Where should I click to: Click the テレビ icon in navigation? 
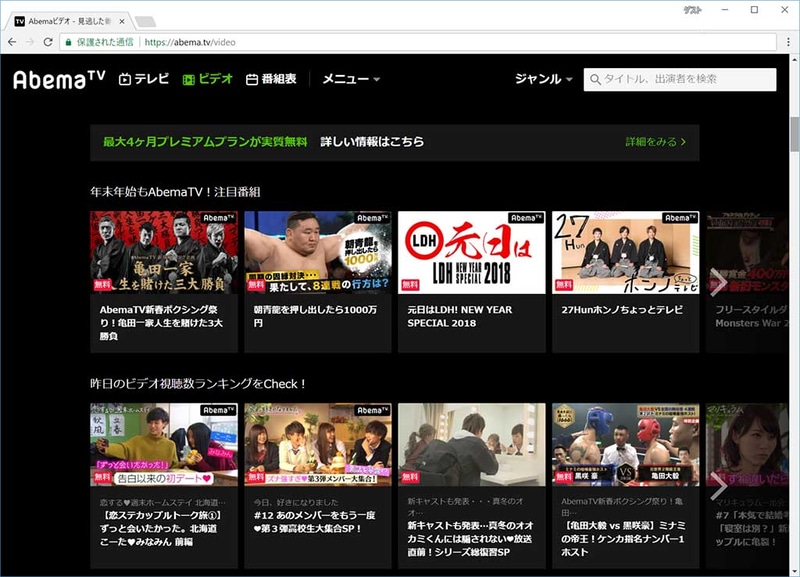[124, 79]
